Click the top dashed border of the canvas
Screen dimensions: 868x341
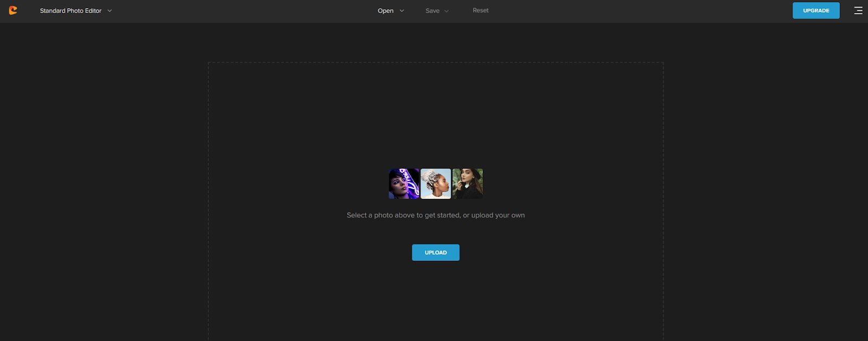[436, 62]
